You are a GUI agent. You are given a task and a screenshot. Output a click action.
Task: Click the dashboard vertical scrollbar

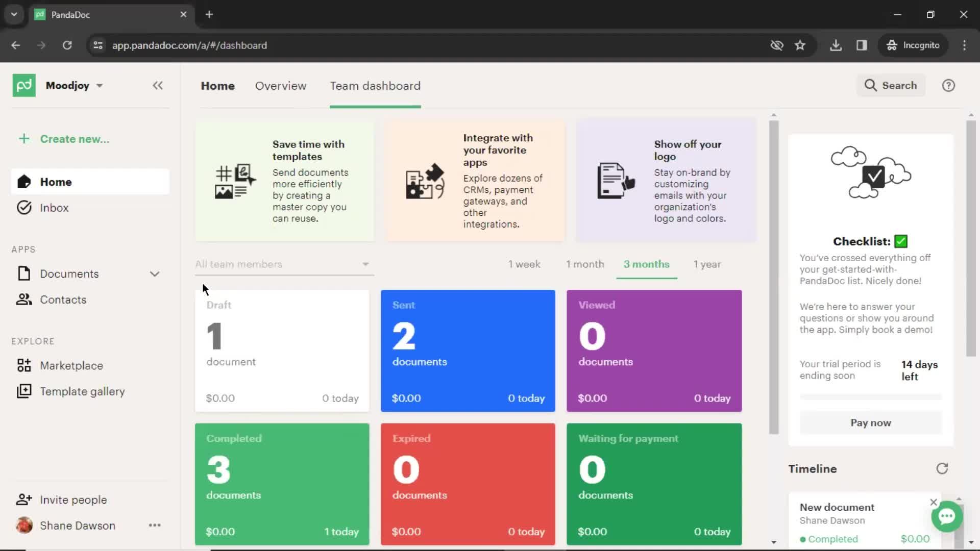coord(774,277)
